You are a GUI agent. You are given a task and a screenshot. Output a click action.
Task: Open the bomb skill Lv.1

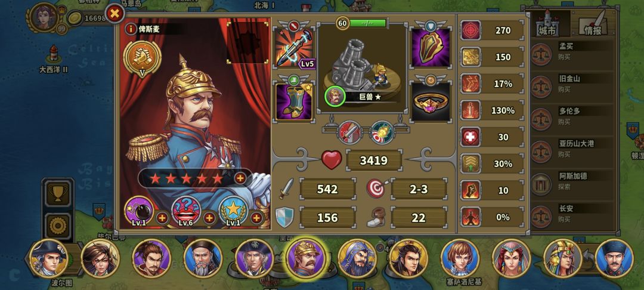pyautogui.click(x=139, y=211)
